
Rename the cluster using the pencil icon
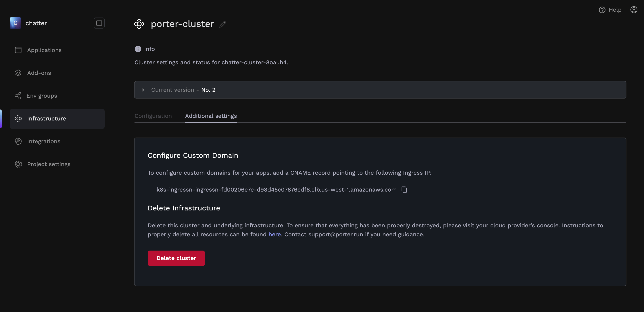[x=223, y=24]
